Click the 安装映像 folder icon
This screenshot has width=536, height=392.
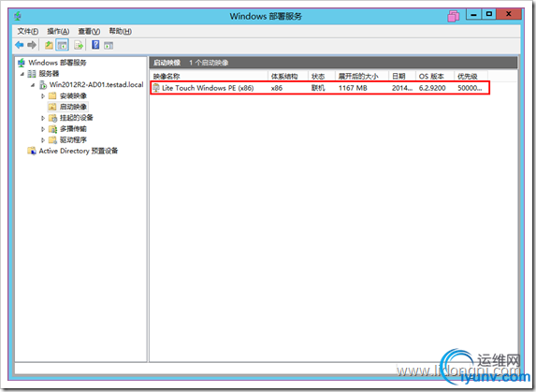pos(52,95)
